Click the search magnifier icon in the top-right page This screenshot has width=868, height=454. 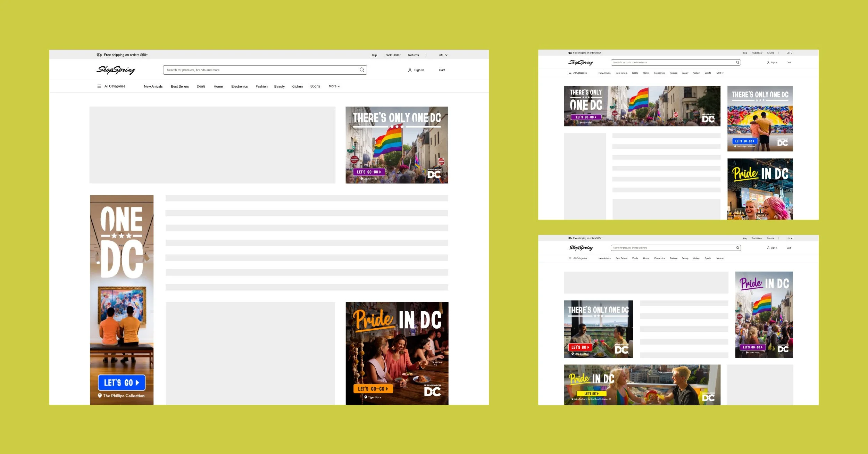point(737,63)
